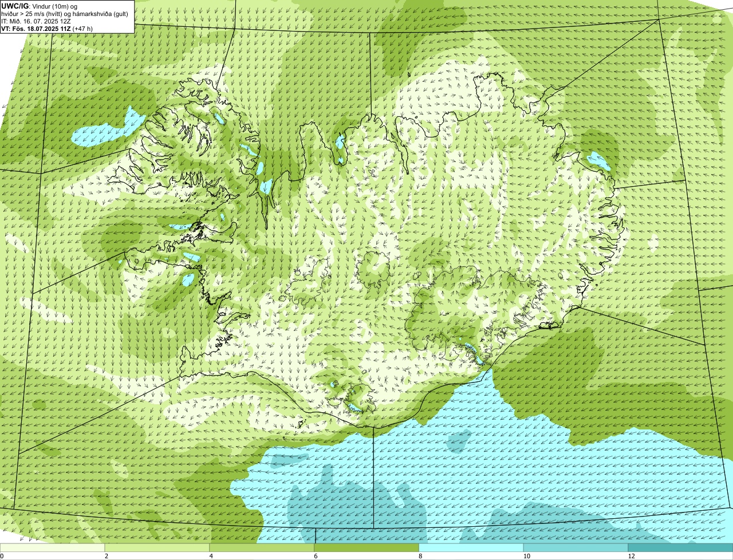Viewport: 733px width, 560px height.
Task: Click the valid time "VT: Fös. 18.07.2025 11Z"
Action: click(x=36, y=28)
